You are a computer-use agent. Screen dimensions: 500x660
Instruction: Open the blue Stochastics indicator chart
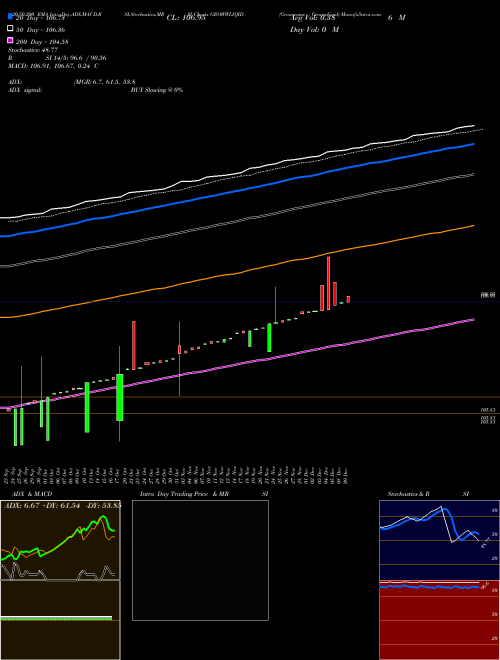(x=439, y=540)
